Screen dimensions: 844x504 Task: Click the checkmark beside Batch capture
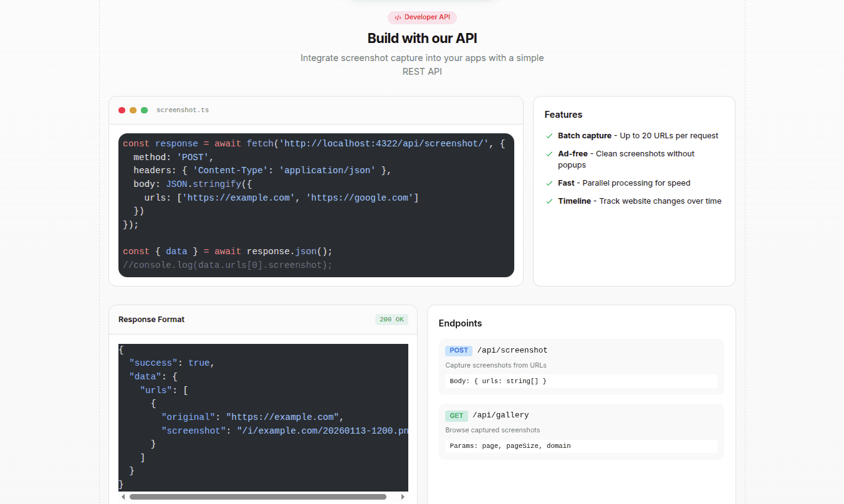pos(549,136)
